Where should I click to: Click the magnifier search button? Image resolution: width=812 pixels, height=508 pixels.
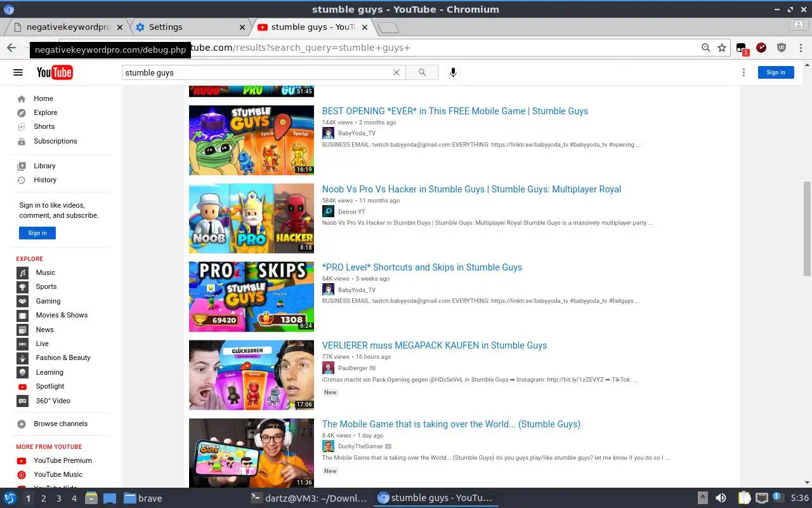[x=422, y=72]
